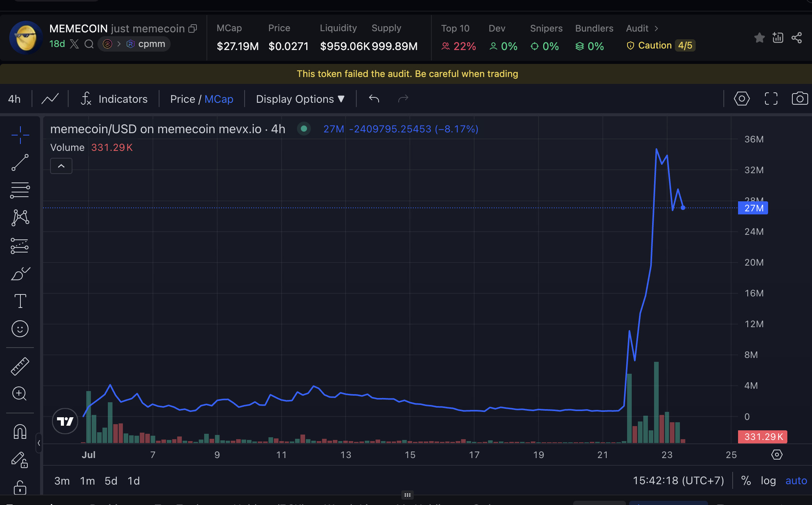The image size is (812, 505).
Task: Toggle percentage scale mode
Action: (746, 480)
